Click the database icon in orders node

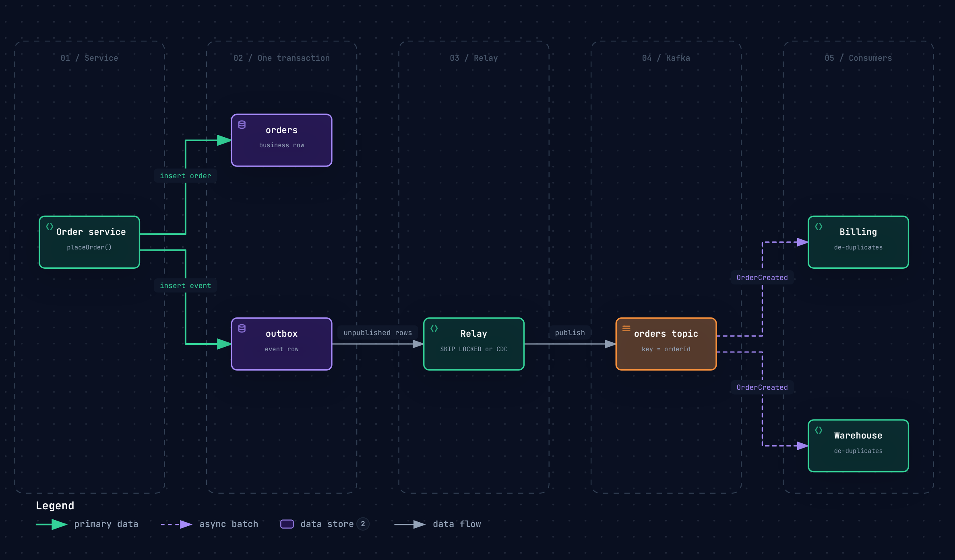click(242, 125)
